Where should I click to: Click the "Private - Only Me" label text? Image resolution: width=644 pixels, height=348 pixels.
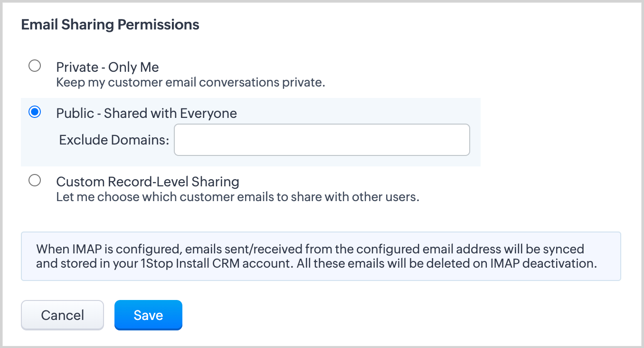pos(107,67)
